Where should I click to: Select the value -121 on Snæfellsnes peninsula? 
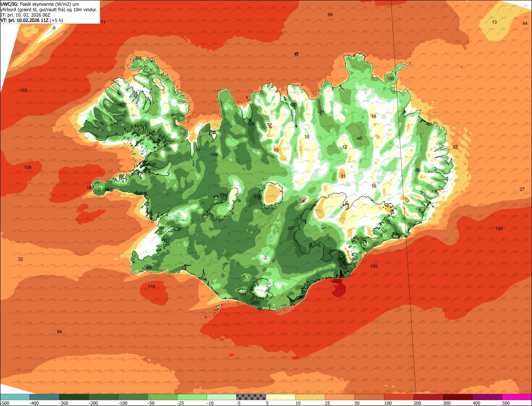pyautogui.click(x=108, y=190)
